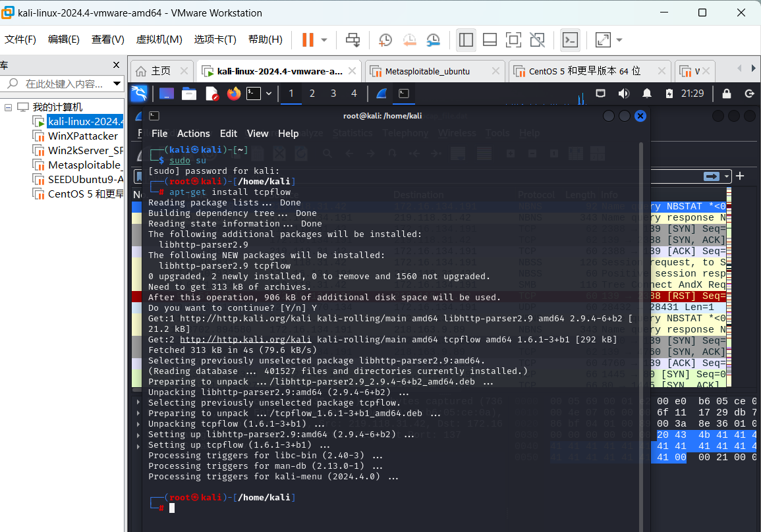Image resolution: width=761 pixels, height=532 pixels.
Task: Open the notifications bell
Action: coord(647,93)
